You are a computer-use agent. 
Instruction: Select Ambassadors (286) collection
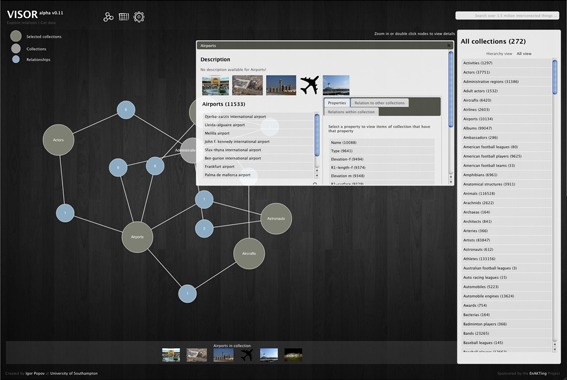click(x=506, y=137)
